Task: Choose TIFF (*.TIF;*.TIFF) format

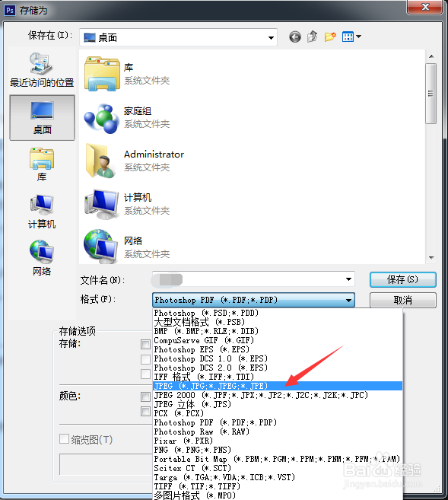Action: coord(278,486)
